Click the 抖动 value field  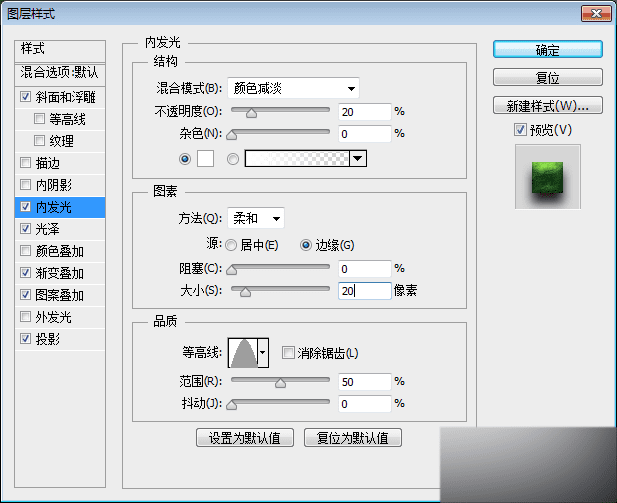pyautogui.click(x=365, y=404)
